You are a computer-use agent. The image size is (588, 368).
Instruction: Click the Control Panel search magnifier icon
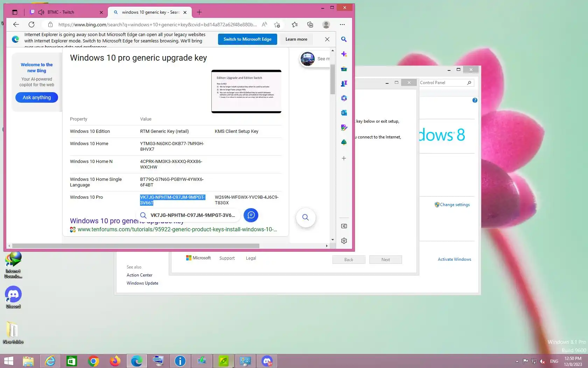(x=469, y=83)
